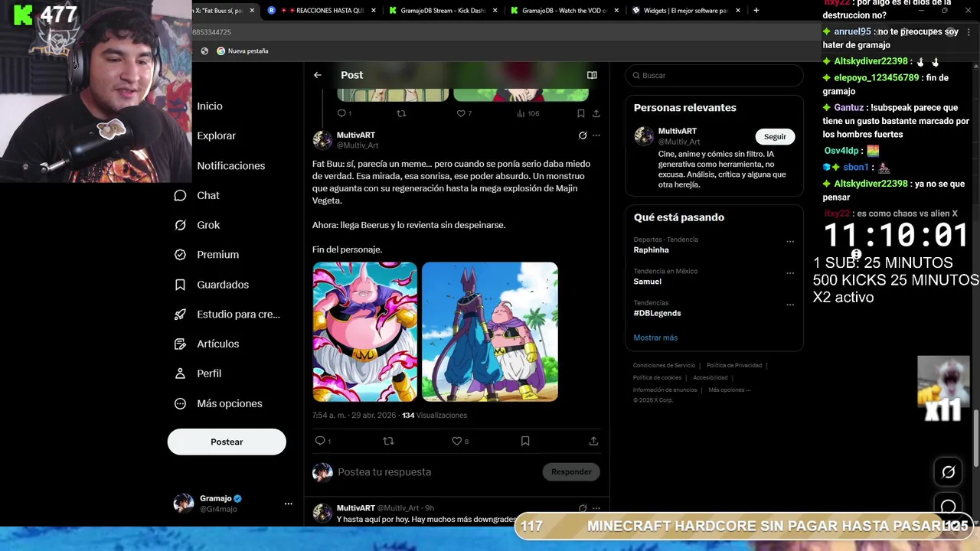Open Chat from the sidebar
The image size is (980, 551).
point(197,195)
